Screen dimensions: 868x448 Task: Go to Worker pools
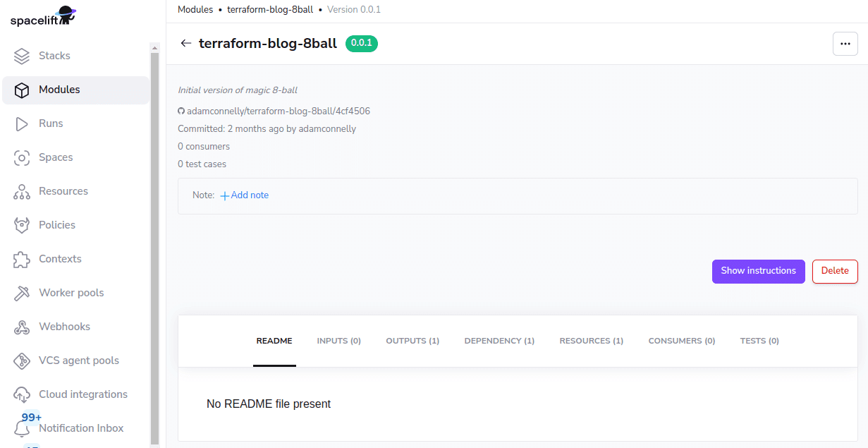point(71,293)
